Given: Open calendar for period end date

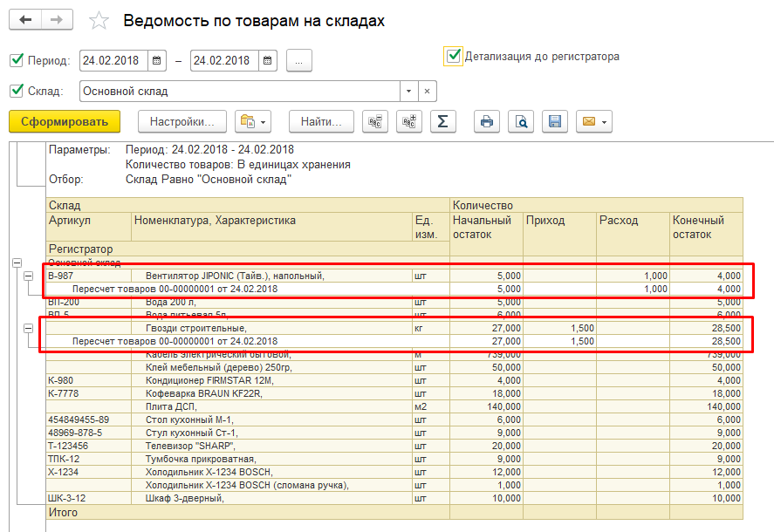Looking at the screenshot, I should pos(268,61).
